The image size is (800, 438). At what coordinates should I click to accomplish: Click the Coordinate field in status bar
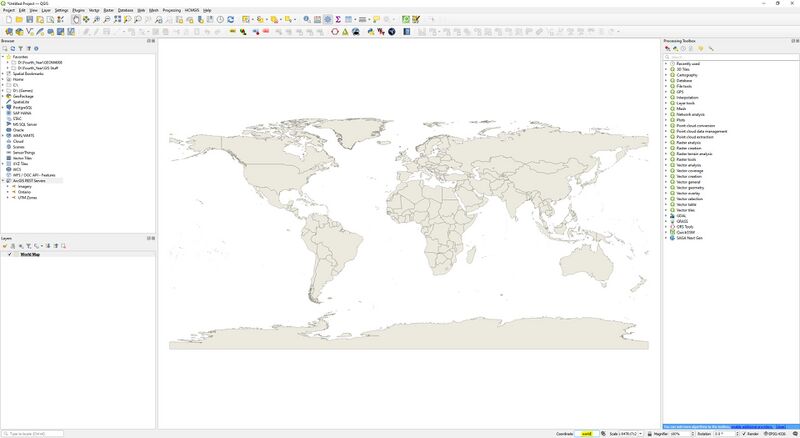pos(587,433)
